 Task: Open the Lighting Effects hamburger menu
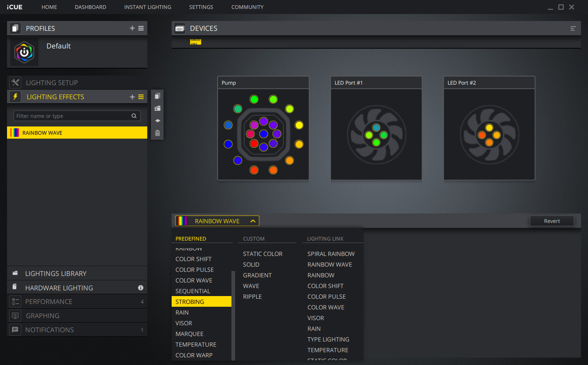(x=141, y=97)
